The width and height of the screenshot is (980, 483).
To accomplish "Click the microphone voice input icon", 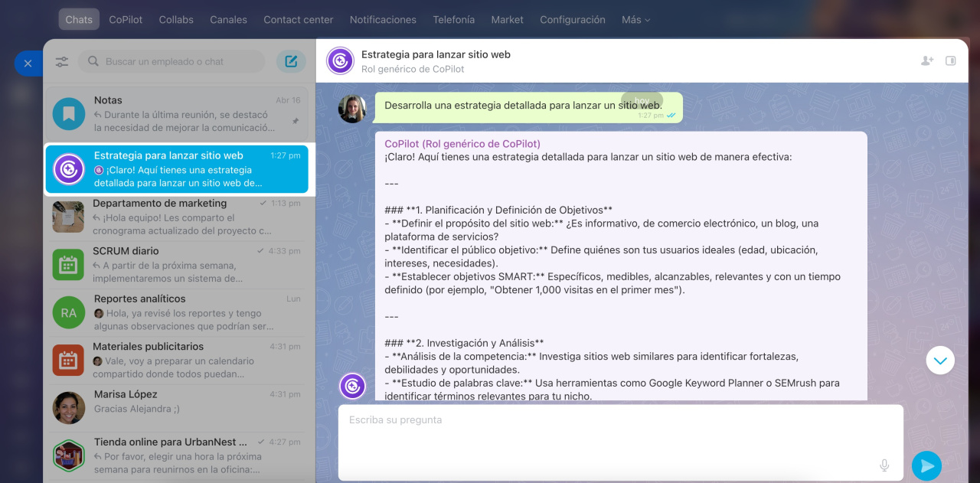I will 884,465.
